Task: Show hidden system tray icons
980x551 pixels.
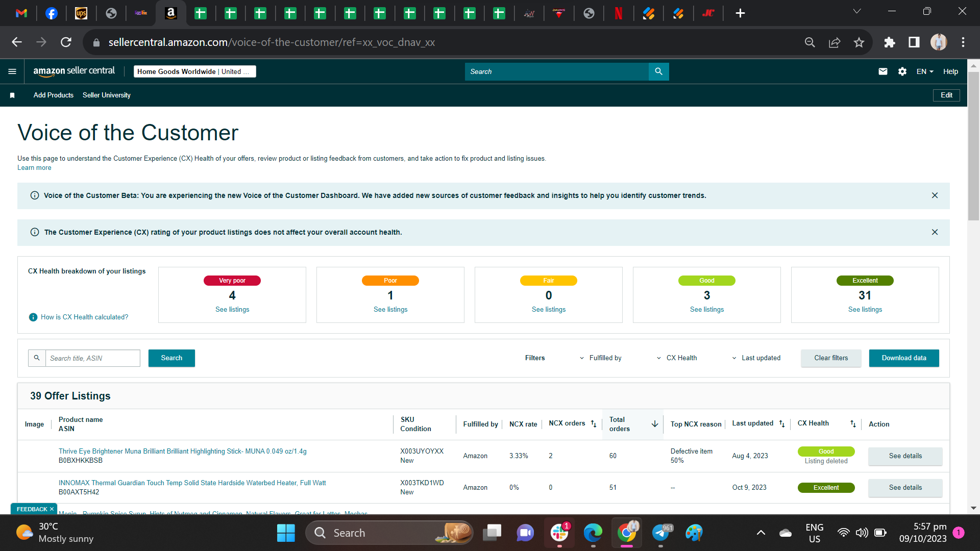Action: [761, 533]
